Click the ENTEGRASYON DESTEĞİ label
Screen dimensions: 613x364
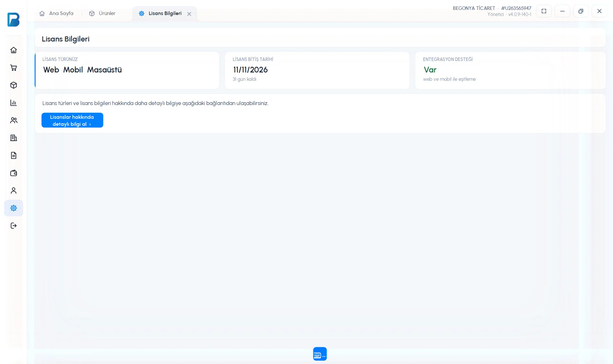(x=448, y=59)
